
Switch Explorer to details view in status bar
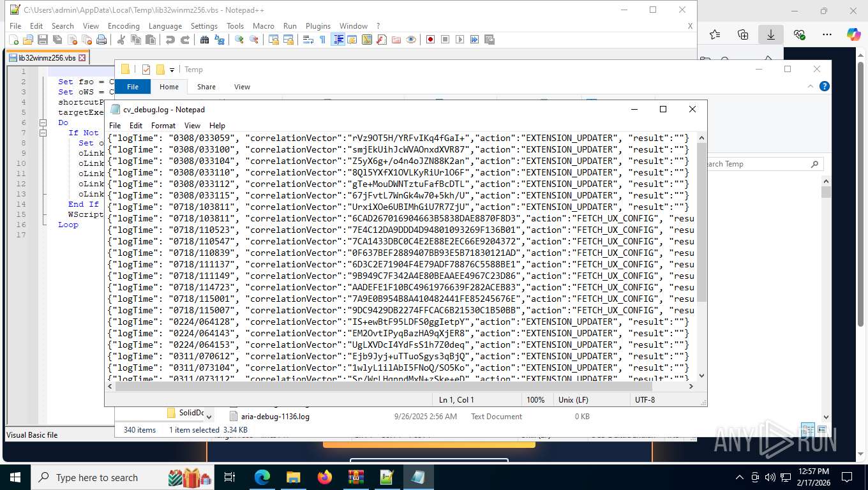807,430
